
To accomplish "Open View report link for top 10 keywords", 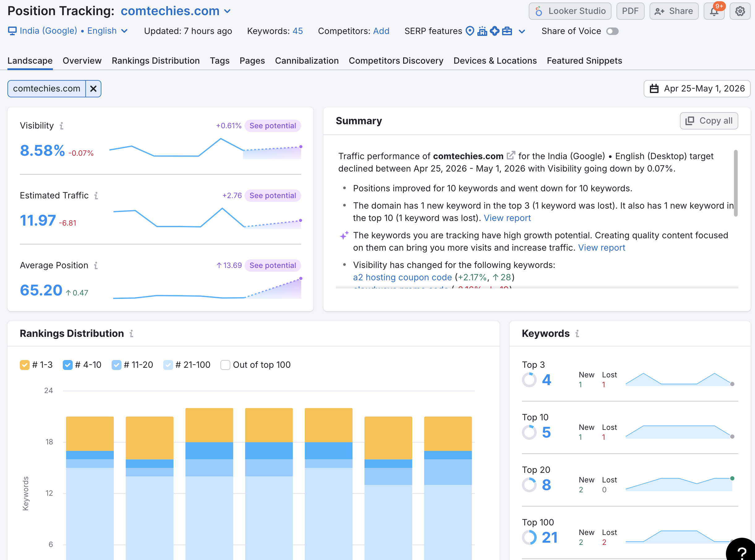I will 507,218.
